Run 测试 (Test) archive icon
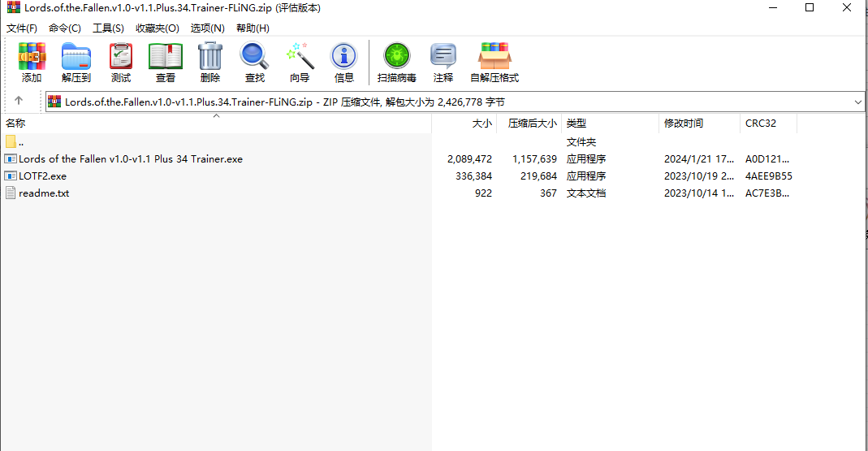This screenshot has width=868, height=451. [x=121, y=58]
